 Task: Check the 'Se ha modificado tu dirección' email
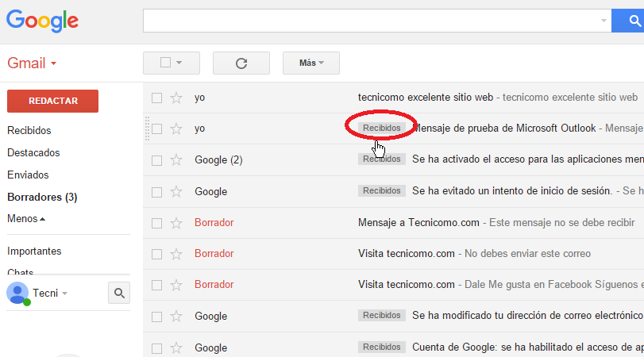click(156, 317)
